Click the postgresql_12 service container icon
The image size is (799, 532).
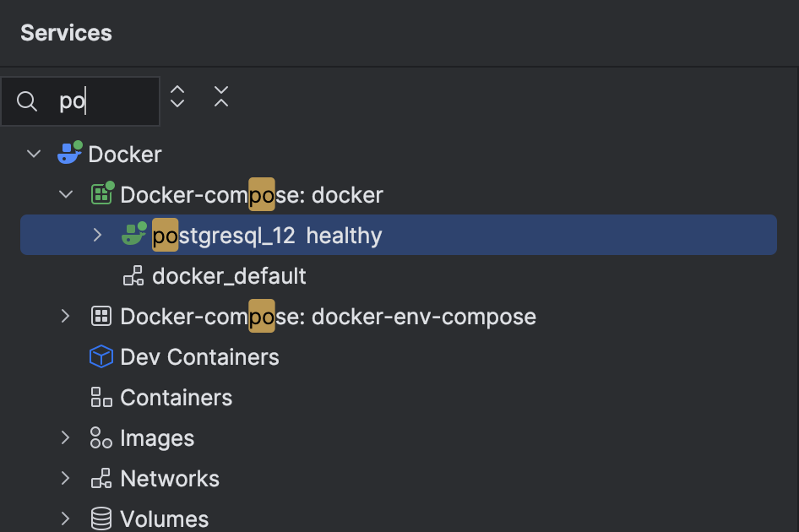(x=133, y=235)
